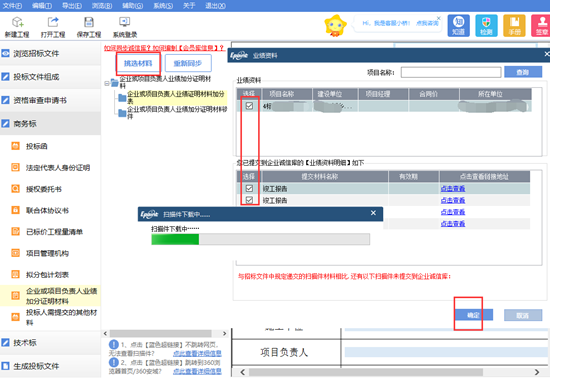Click the red 签章 stamp icon

pos(541,25)
